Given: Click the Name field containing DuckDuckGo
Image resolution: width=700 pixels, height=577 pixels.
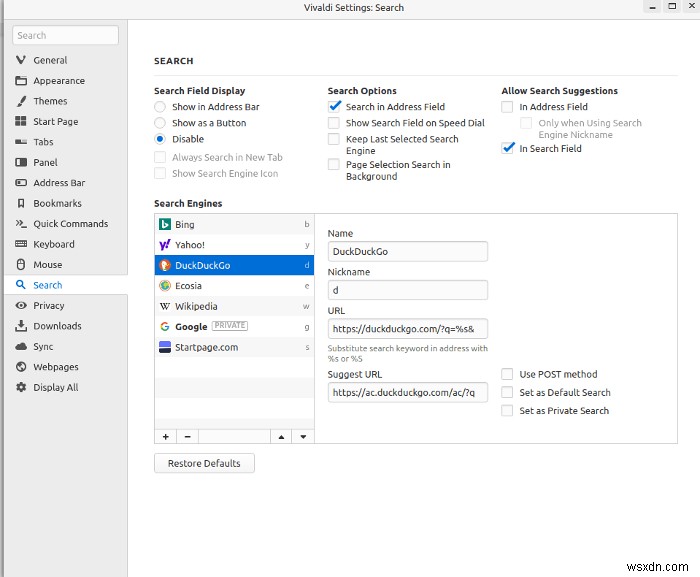Looking at the screenshot, I should 408,251.
